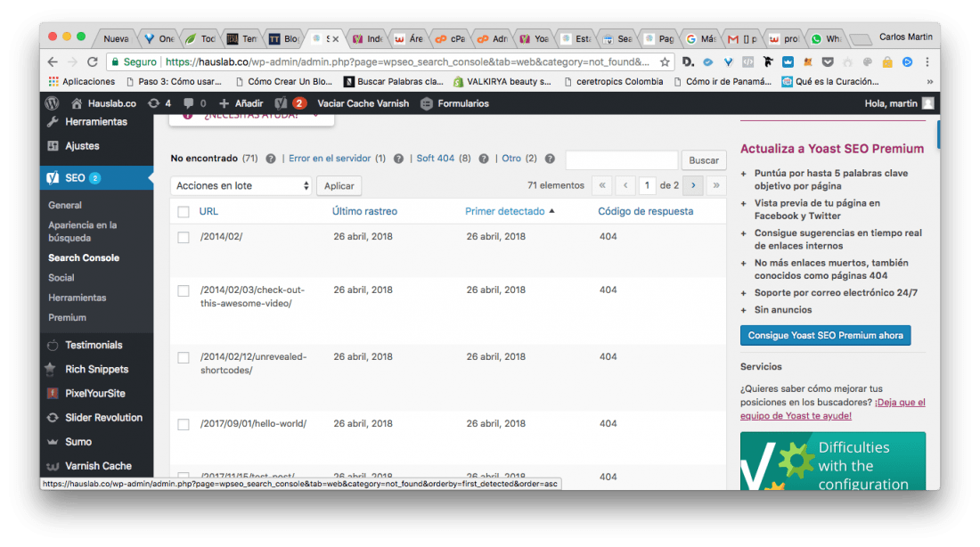Click the Buscar button
The image size is (980, 547).
click(704, 160)
